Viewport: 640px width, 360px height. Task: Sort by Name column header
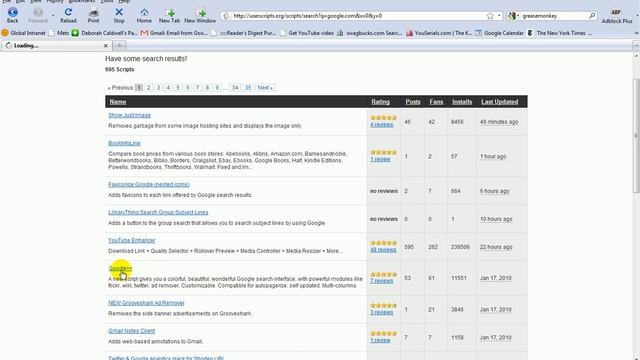(x=118, y=102)
